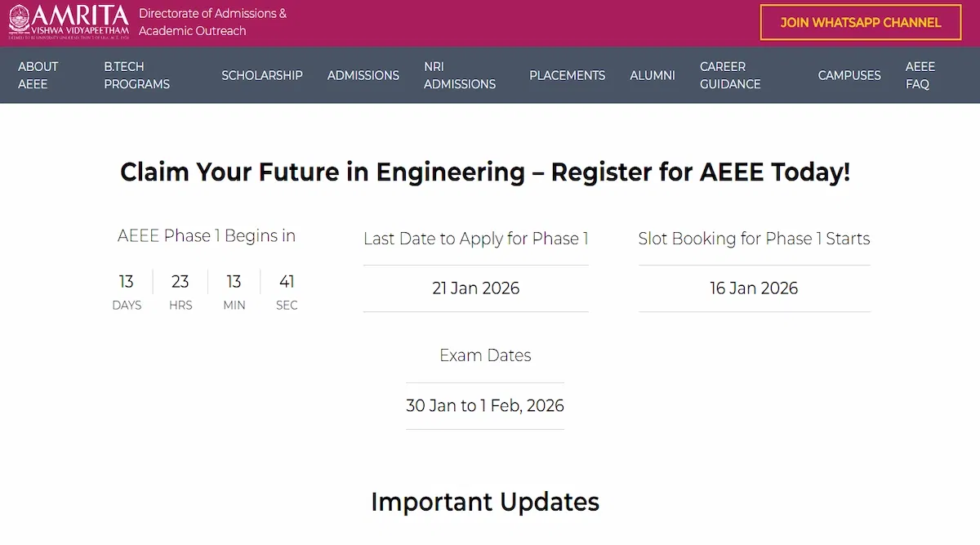Viewport: 980px width, 545px height.
Task: Click the Amrita Vishwa Vidyapeetham logo
Action: coord(69,22)
